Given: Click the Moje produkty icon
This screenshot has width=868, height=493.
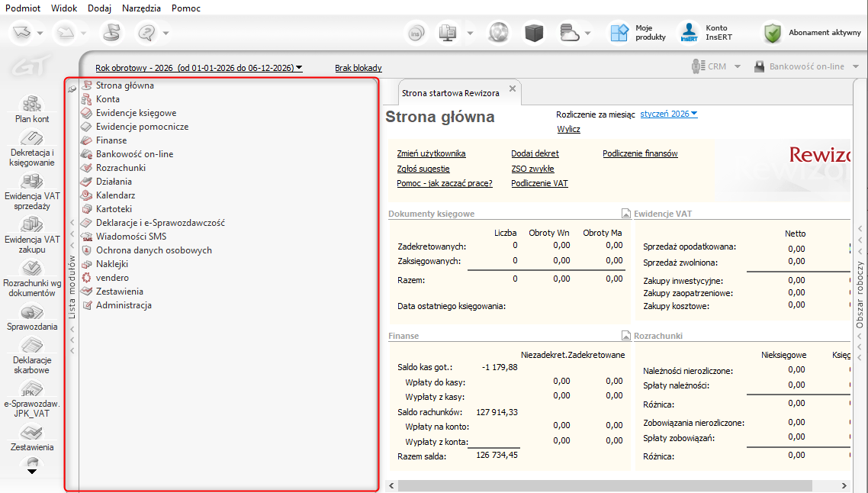Looking at the screenshot, I should point(619,33).
